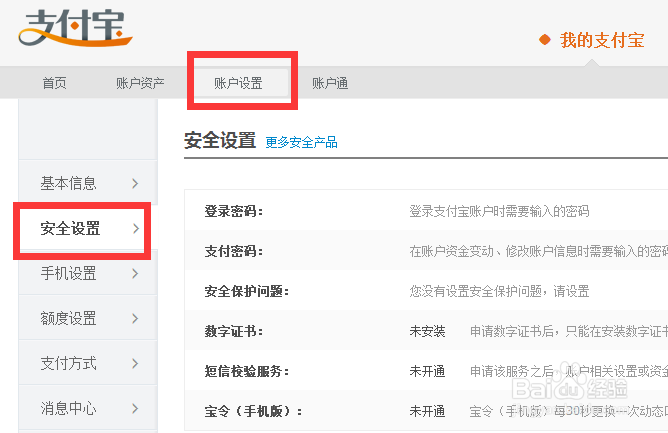Click the 数字证书 row label
This screenshot has height=433, width=668.
(233, 331)
